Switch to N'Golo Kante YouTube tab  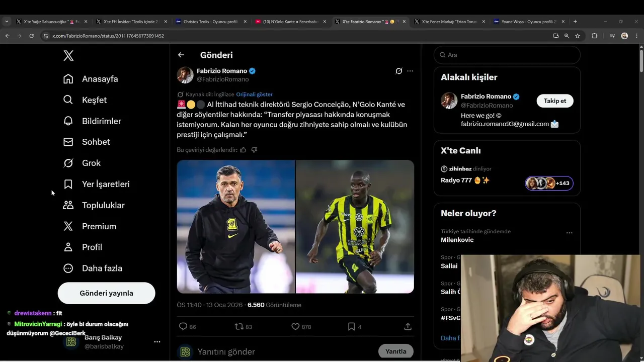(291, 22)
